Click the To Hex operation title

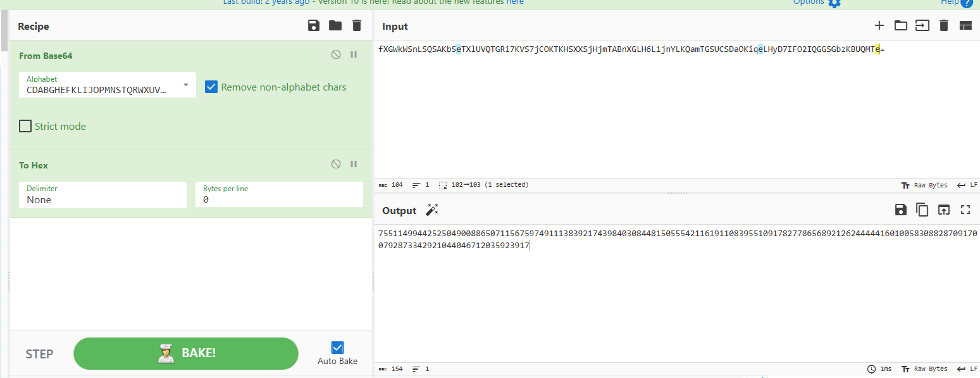(34, 165)
